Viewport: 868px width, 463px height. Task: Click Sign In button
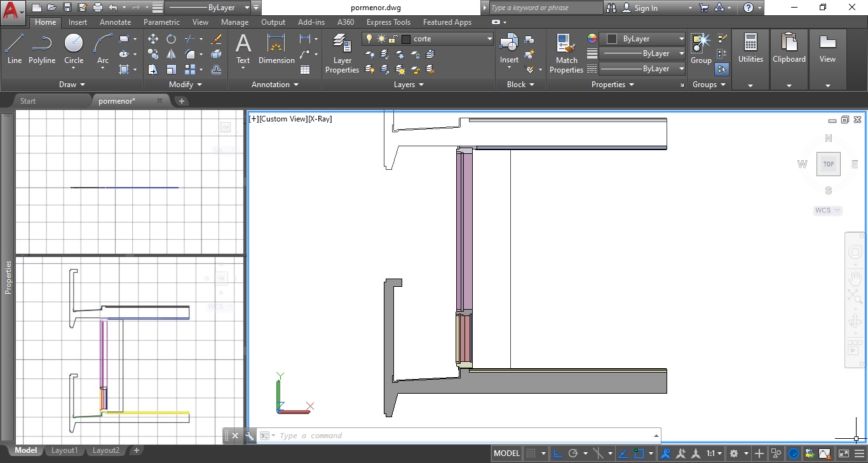tap(640, 8)
